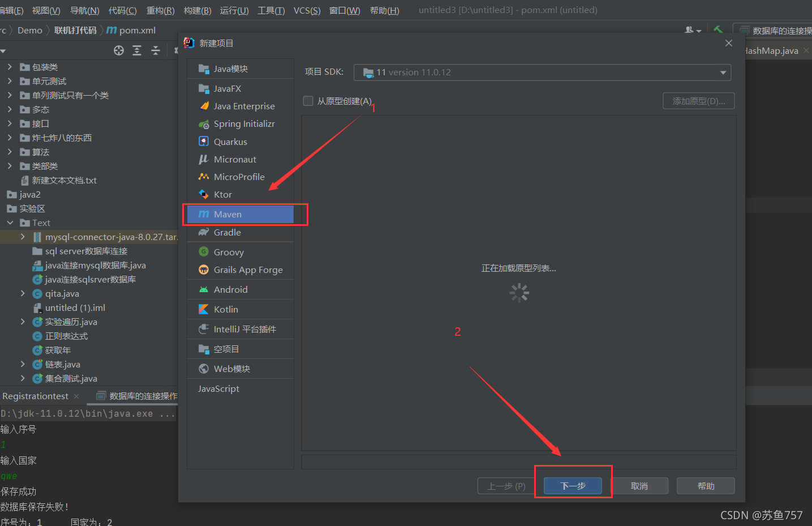This screenshot has height=526, width=812.
Task: Click the 上一步 (P) button
Action: click(506, 486)
